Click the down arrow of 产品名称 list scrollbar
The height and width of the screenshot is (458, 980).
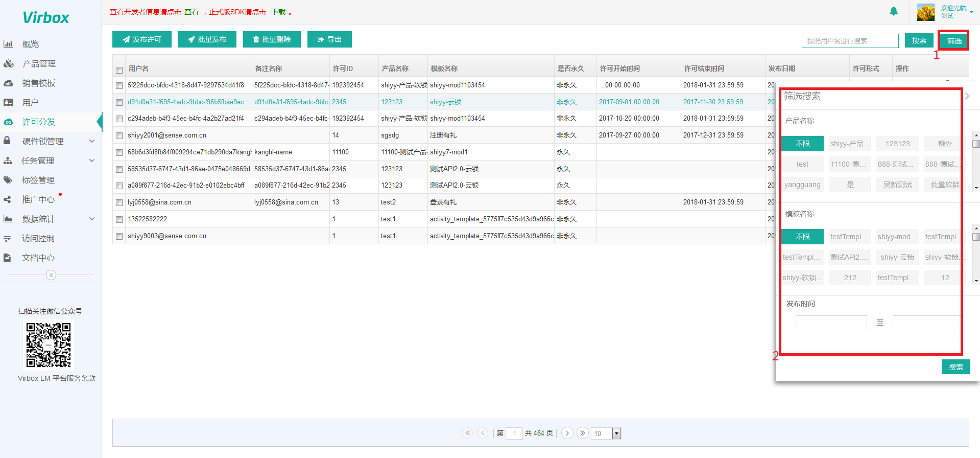point(976,188)
